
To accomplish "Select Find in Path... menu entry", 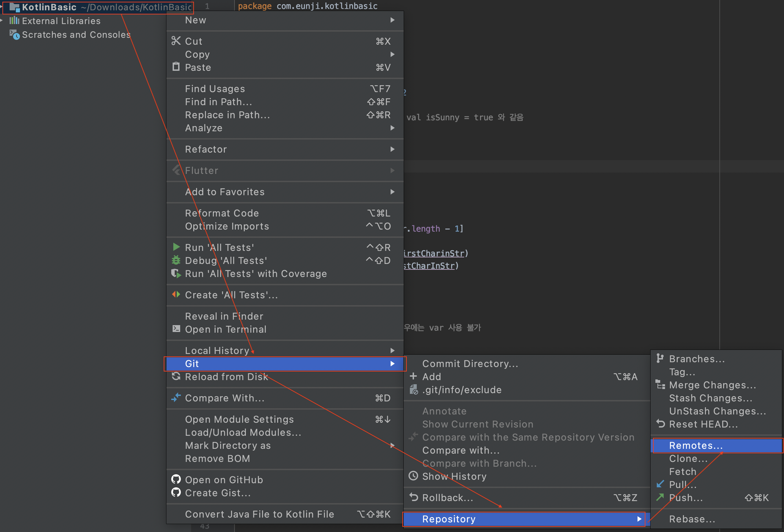I will 218,102.
